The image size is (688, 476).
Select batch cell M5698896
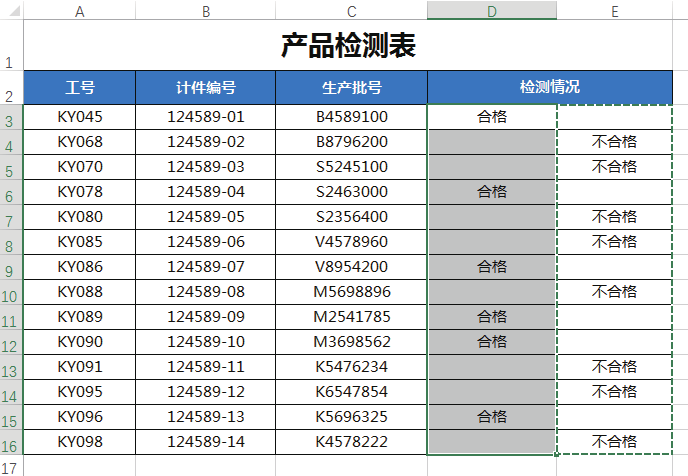point(351,292)
